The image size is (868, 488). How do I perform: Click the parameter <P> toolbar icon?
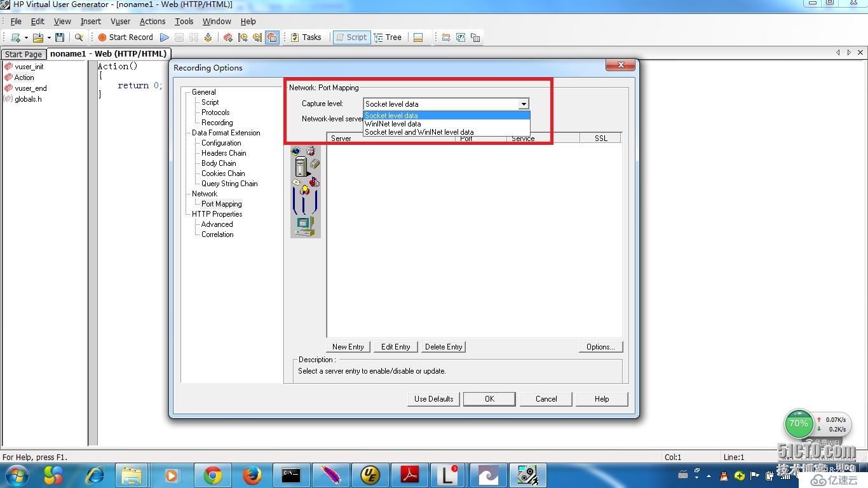(x=461, y=37)
